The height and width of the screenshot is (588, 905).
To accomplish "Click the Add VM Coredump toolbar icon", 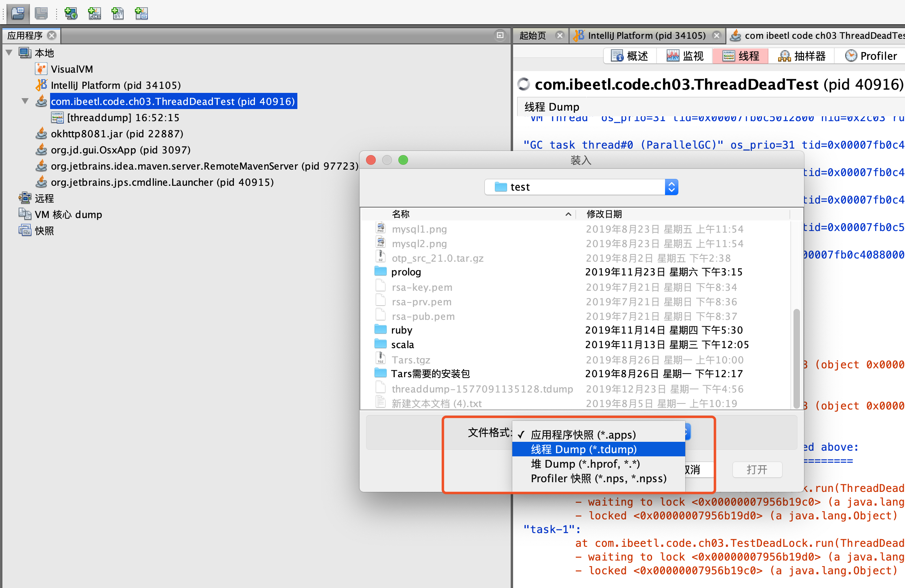I will [118, 13].
